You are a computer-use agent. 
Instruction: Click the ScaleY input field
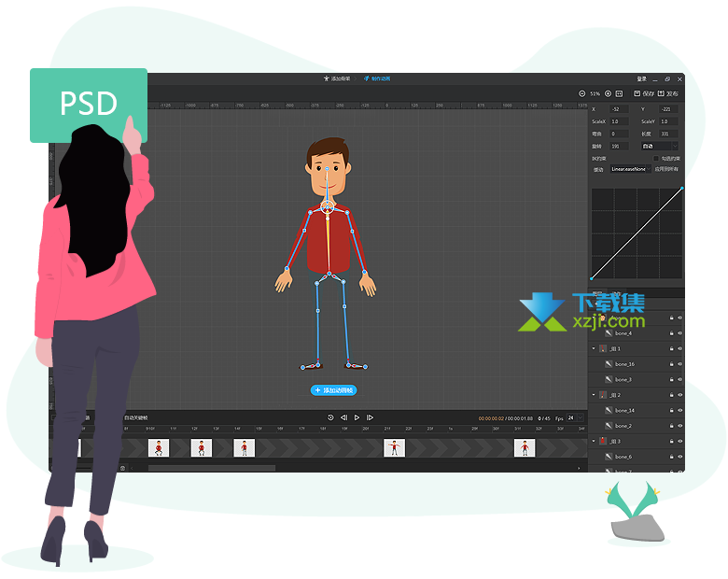669,121
